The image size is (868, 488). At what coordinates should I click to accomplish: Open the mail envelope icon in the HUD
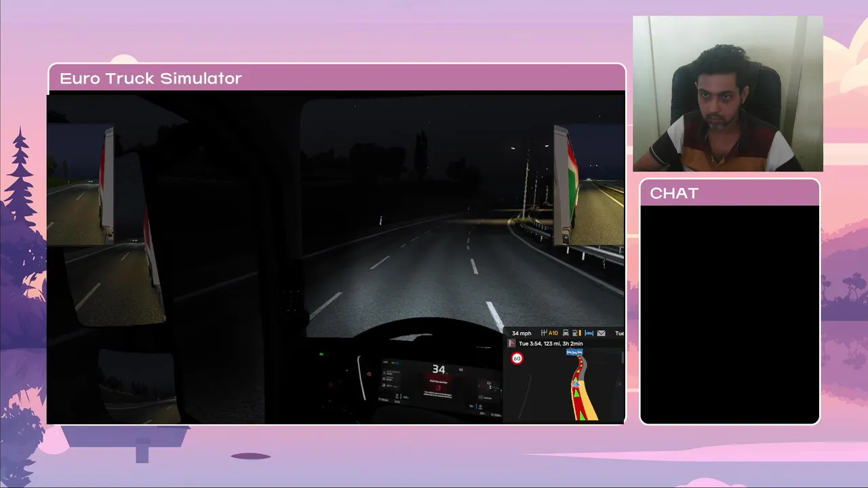pos(601,333)
